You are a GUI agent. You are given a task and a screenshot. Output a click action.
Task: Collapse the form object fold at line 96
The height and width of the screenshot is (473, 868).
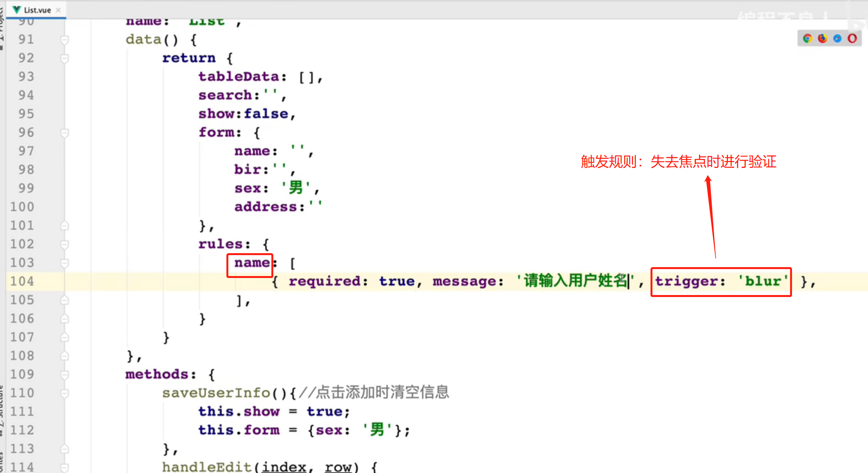65,133
